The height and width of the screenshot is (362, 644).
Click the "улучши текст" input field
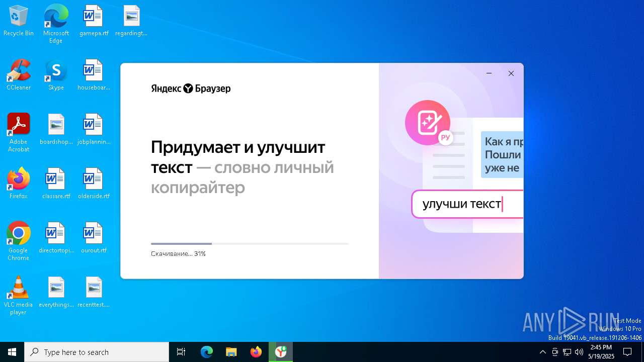(467, 204)
